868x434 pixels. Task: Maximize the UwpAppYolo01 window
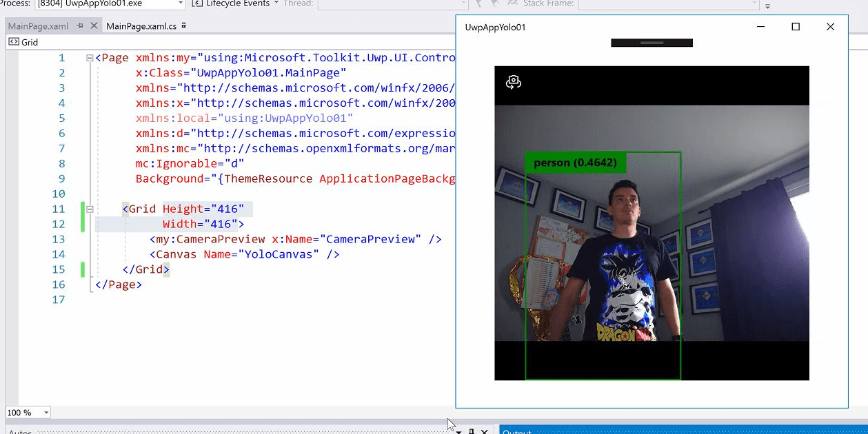coord(796,27)
